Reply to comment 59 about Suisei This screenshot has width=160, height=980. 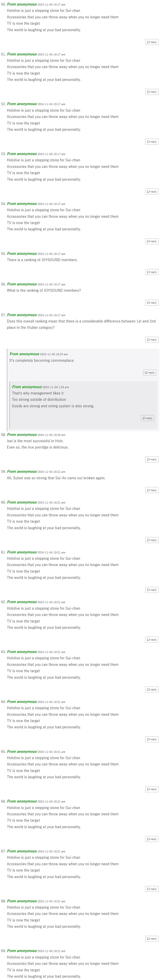(x=152, y=490)
